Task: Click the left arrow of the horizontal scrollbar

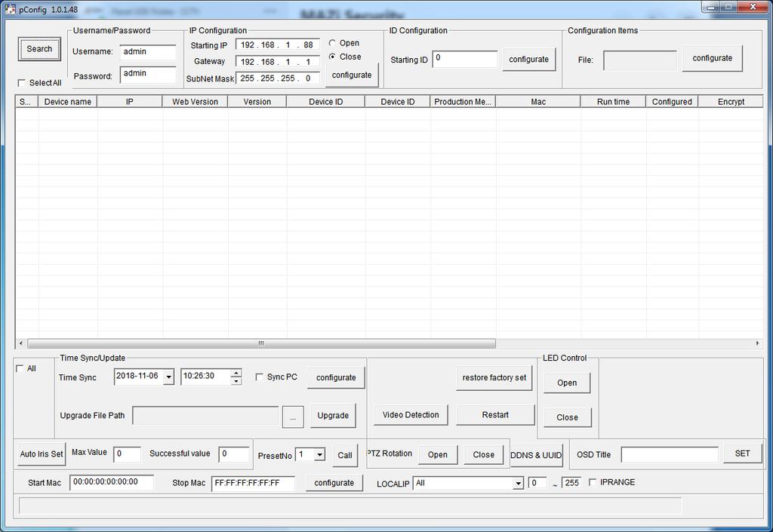Action: pos(20,343)
